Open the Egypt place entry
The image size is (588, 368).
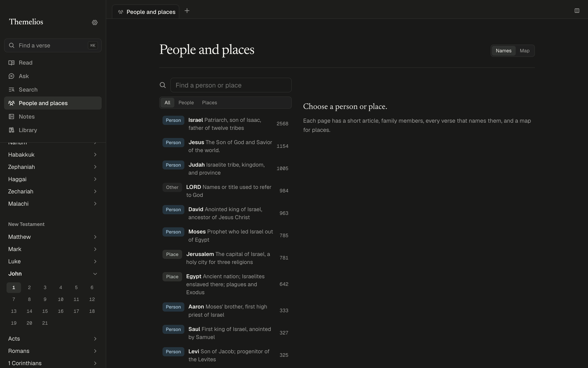[225, 284]
